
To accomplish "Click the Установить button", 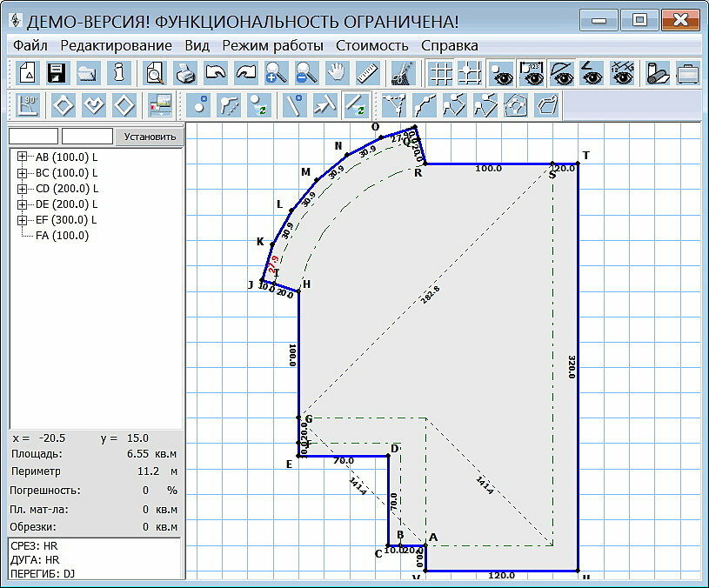I will [150, 137].
